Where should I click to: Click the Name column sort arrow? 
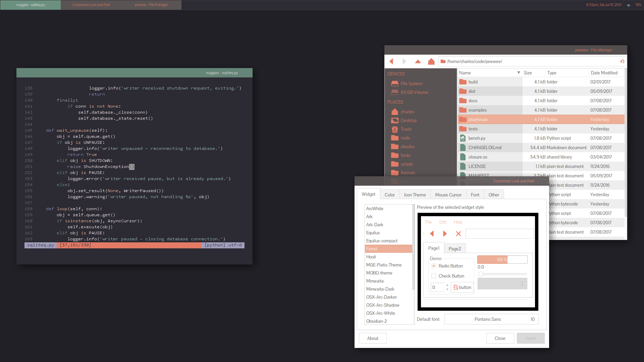click(519, 73)
